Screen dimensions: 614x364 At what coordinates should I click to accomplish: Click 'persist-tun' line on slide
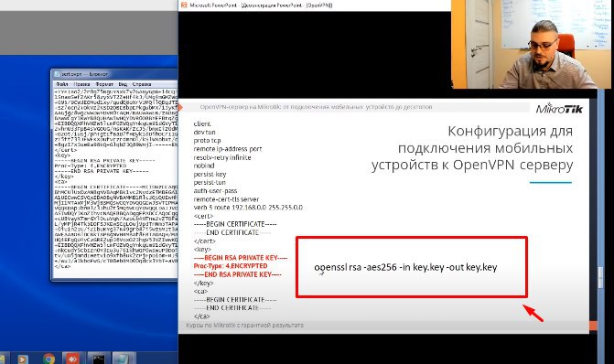(x=210, y=182)
